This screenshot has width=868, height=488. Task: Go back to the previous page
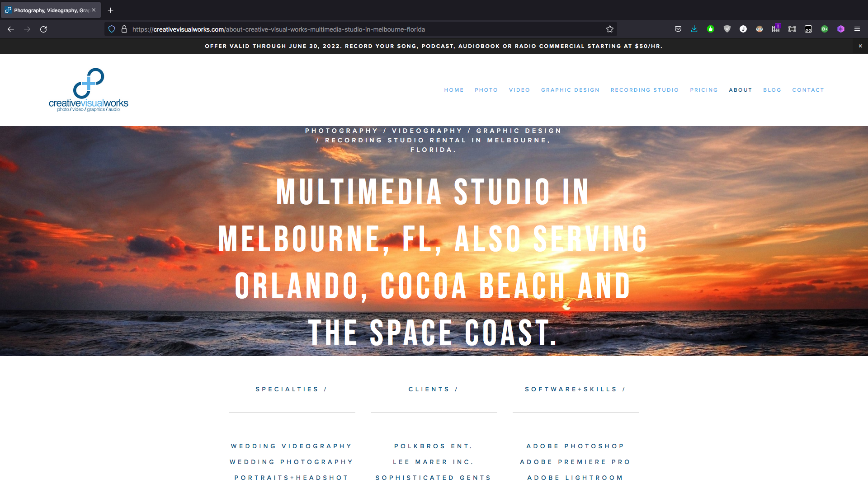click(x=11, y=29)
